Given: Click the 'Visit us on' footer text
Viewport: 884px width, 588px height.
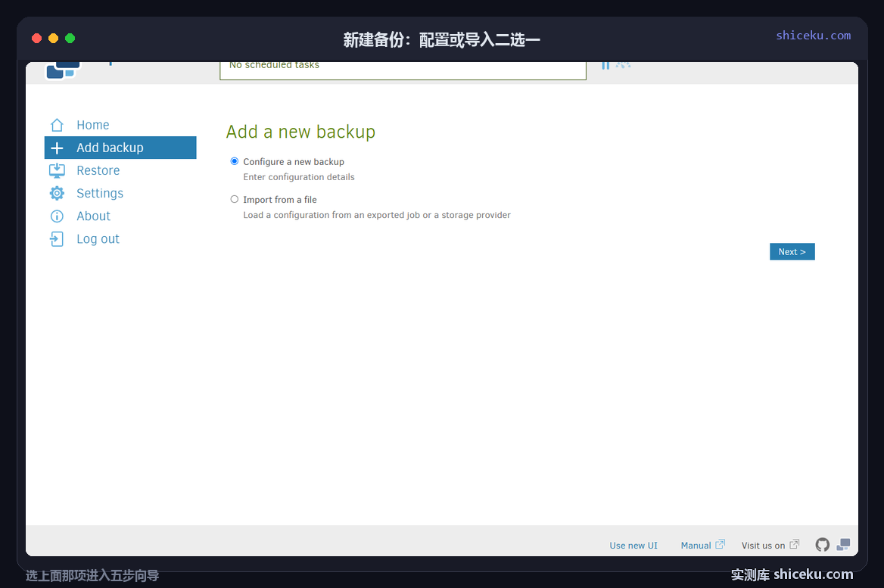Looking at the screenshot, I should coord(763,545).
